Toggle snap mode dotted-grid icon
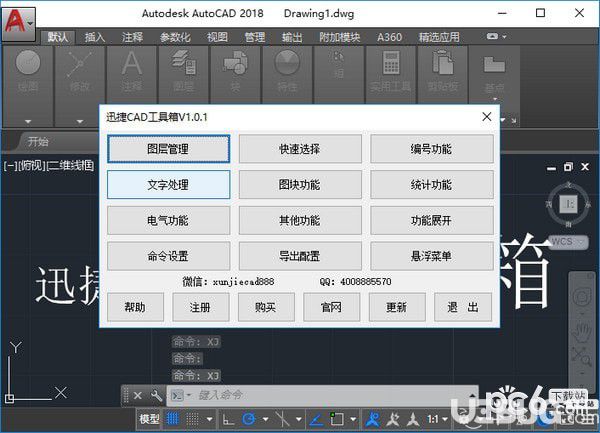The width and height of the screenshot is (600, 433). click(x=192, y=419)
